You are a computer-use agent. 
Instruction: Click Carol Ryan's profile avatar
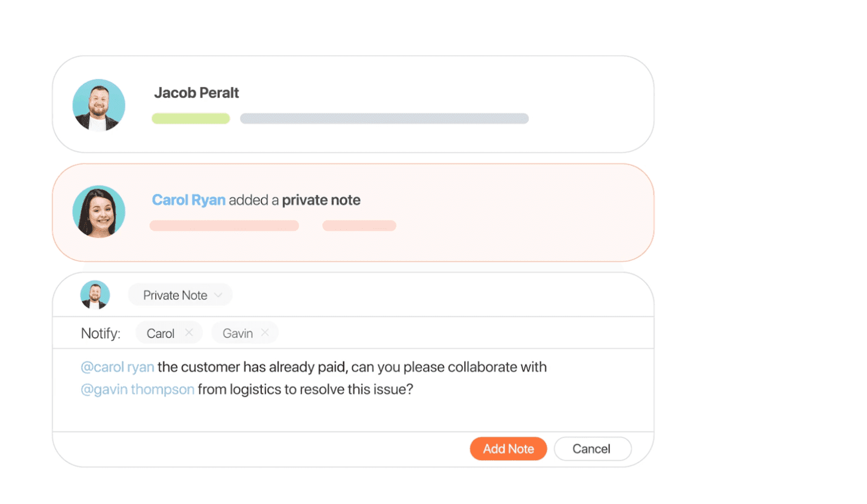tap(99, 212)
